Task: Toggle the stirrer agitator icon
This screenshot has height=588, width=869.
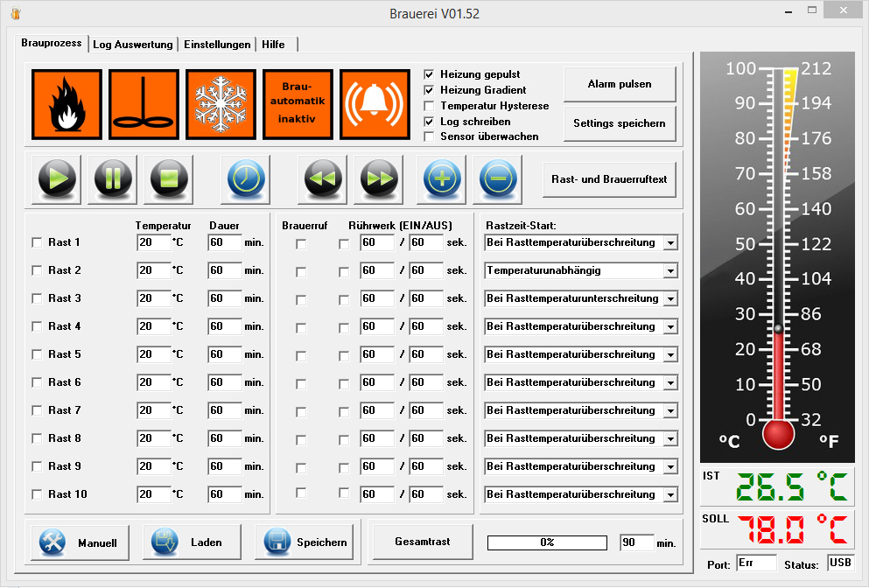Action: (x=144, y=105)
